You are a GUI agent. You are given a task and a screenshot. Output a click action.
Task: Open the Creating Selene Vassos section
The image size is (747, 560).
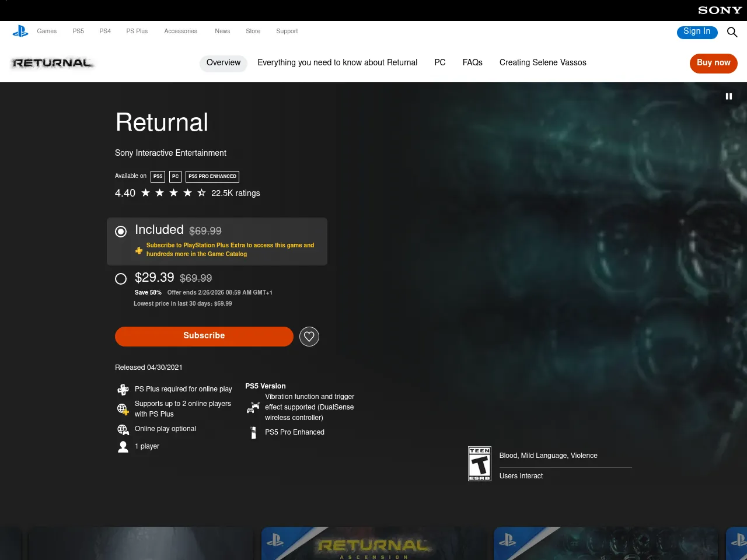pyautogui.click(x=543, y=62)
